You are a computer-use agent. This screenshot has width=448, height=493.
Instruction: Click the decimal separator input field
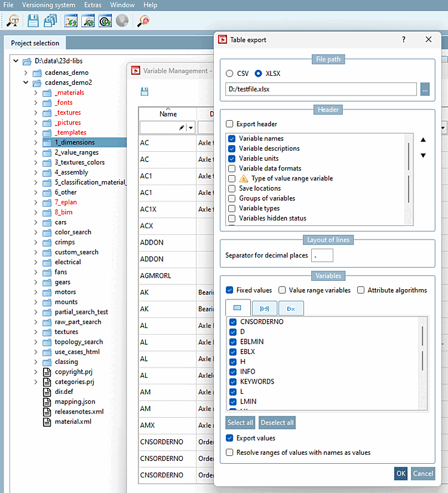point(322,255)
